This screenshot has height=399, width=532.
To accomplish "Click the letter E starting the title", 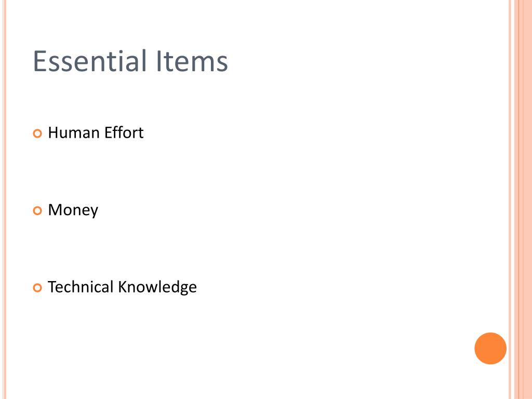I will [x=39, y=61].
